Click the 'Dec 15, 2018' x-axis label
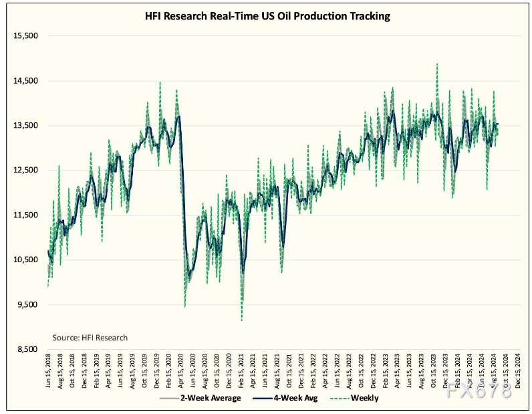Image resolution: width=532 pixels, height=414 pixels. click(84, 371)
